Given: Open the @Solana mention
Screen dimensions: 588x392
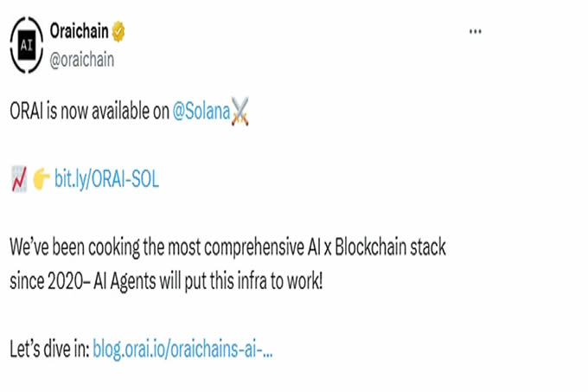Looking at the screenshot, I should pos(201,113).
